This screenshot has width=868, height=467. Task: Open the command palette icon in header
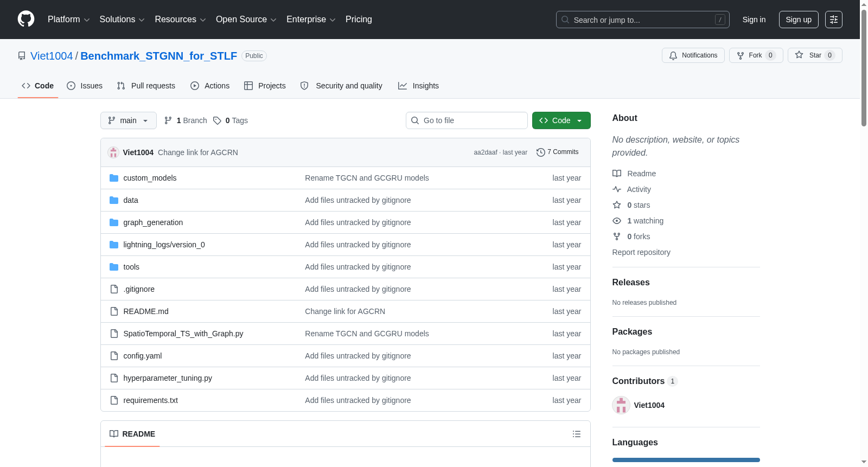(834, 20)
